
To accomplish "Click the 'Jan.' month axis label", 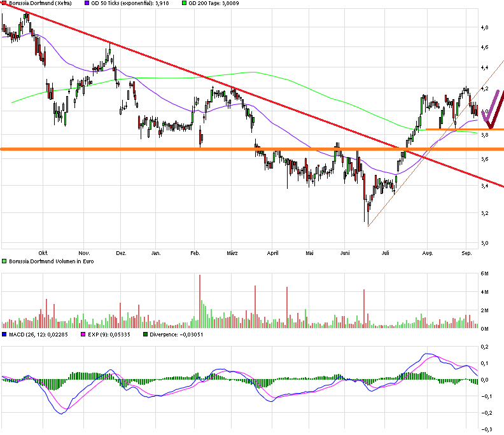I will [x=156, y=253].
